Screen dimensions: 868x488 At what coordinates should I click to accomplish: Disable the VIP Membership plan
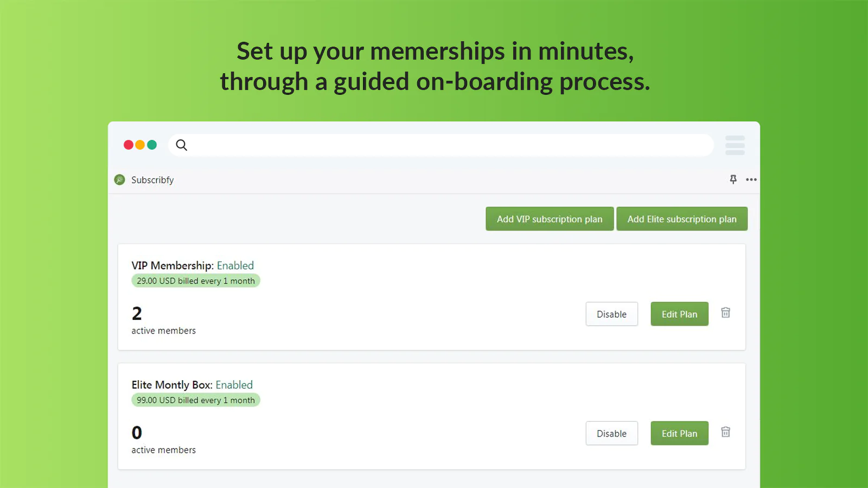pyautogui.click(x=612, y=314)
